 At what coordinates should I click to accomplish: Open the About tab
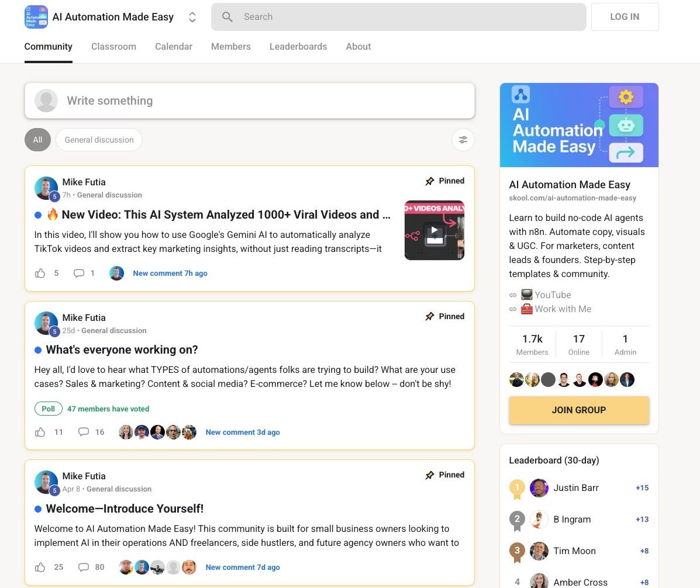(358, 46)
